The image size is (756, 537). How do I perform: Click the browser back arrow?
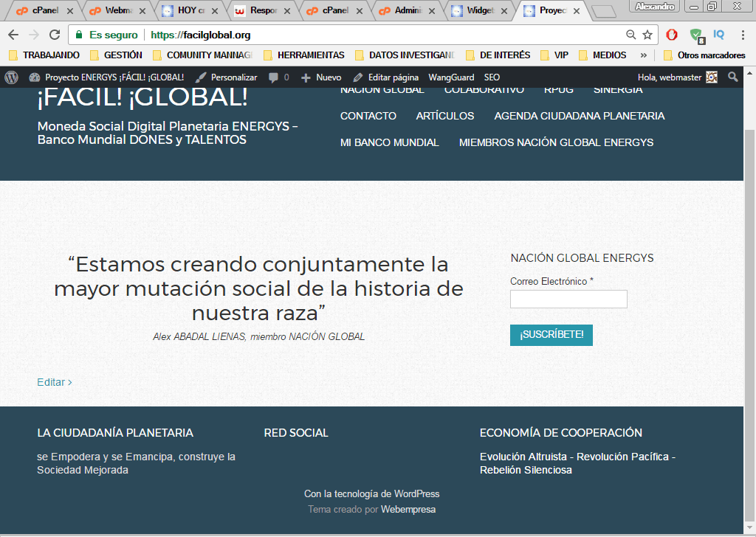(13, 35)
